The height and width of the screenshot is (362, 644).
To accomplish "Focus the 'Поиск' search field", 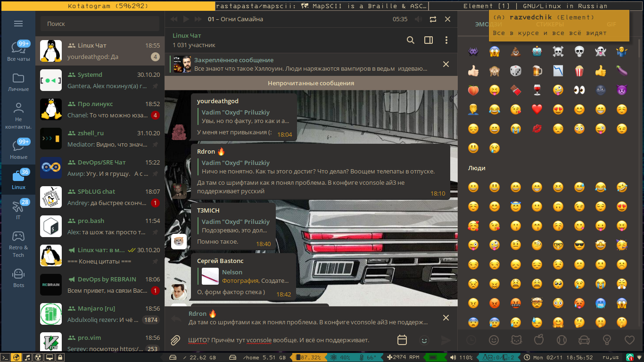I will click(100, 24).
